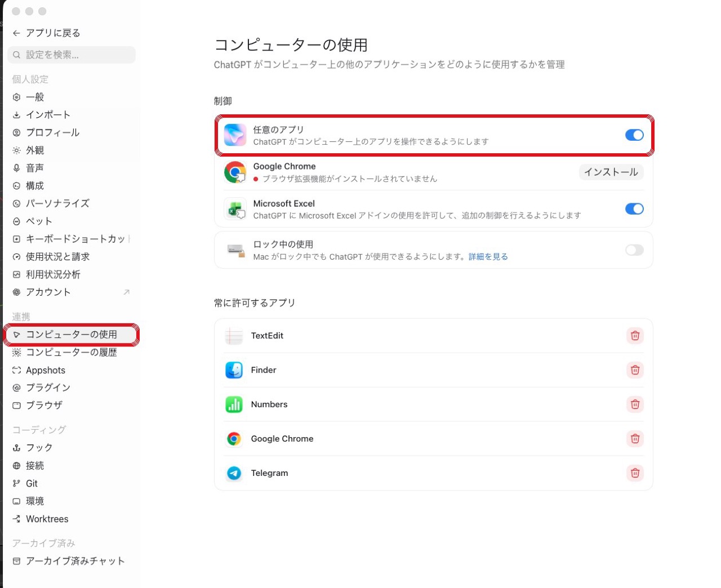
Task: Open the 環境 settings page
Action: coord(72,501)
